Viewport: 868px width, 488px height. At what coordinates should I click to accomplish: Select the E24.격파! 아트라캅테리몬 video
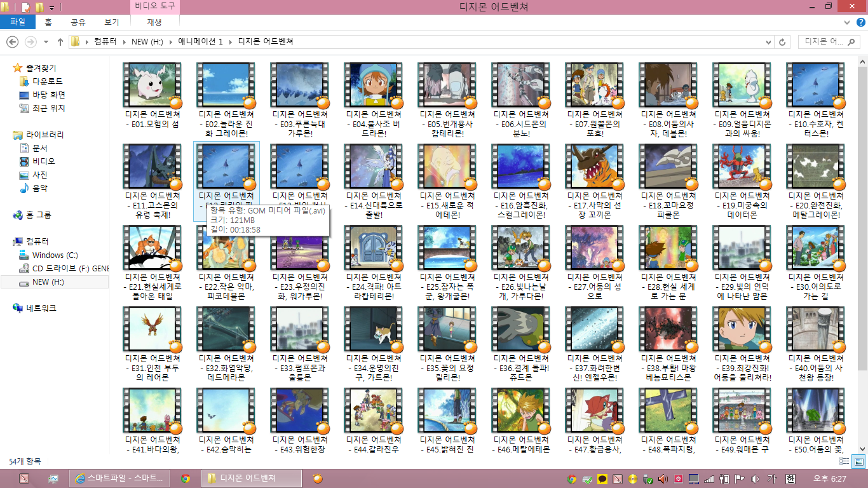coord(374,263)
